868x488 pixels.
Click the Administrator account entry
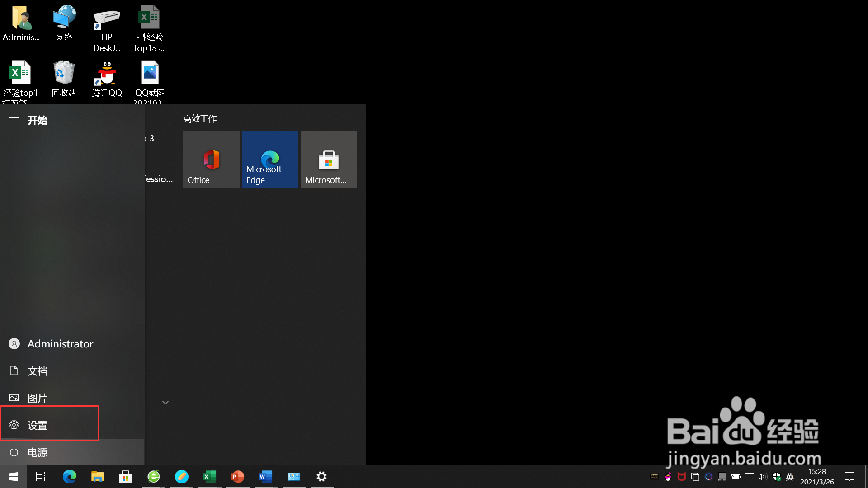(x=60, y=344)
